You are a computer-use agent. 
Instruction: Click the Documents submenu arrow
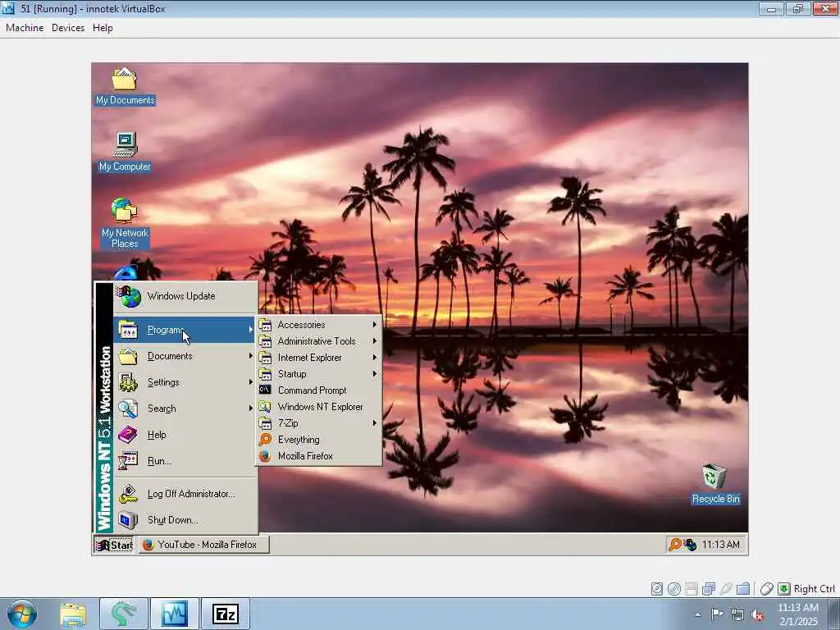tap(251, 356)
